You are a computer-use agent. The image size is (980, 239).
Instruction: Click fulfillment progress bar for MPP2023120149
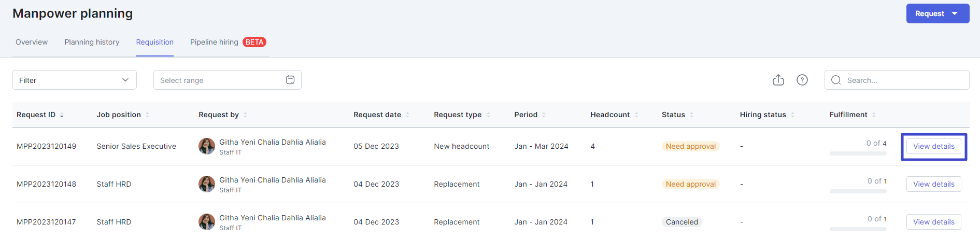click(x=858, y=153)
